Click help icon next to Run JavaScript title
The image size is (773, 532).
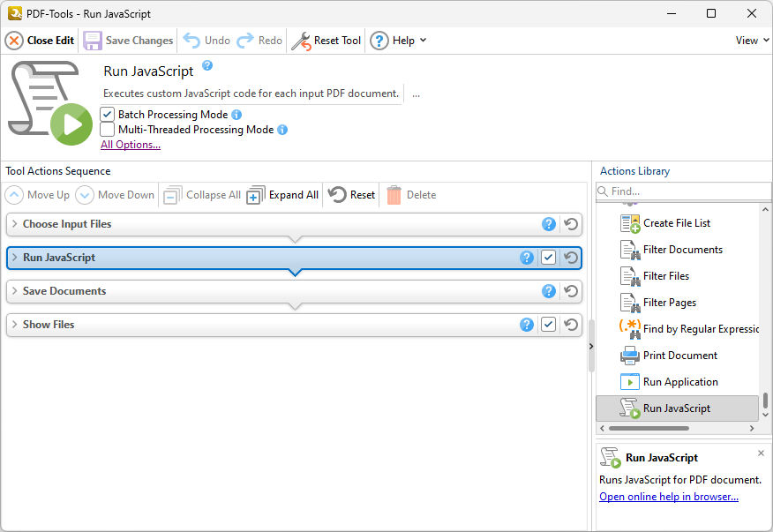(x=207, y=65)
